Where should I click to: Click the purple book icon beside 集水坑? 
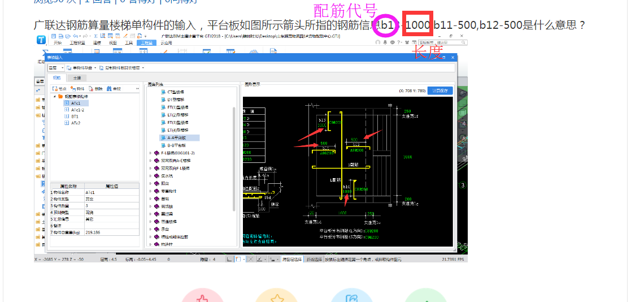click(x=157, y=176)
